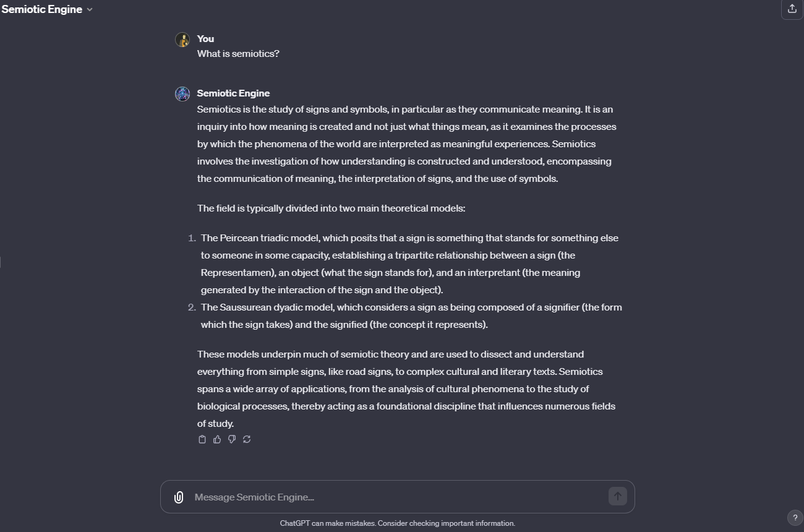Image resolution: width=804 pixels, height=532 pixels.
Task: Open the Semiotic Engine title dropdown
Action: [x=90, y=9]
